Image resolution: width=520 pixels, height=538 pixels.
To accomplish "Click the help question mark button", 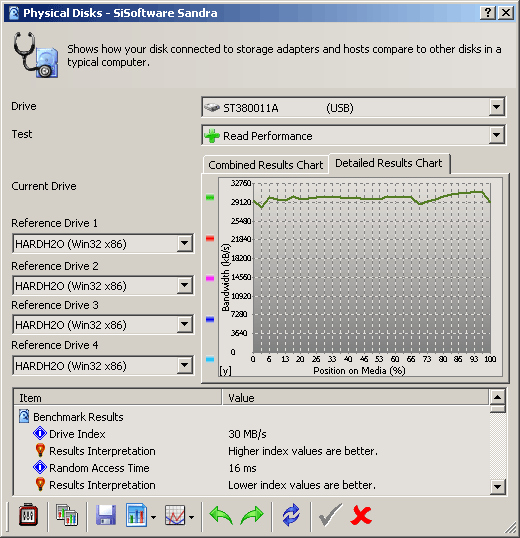I will point(488,13).
